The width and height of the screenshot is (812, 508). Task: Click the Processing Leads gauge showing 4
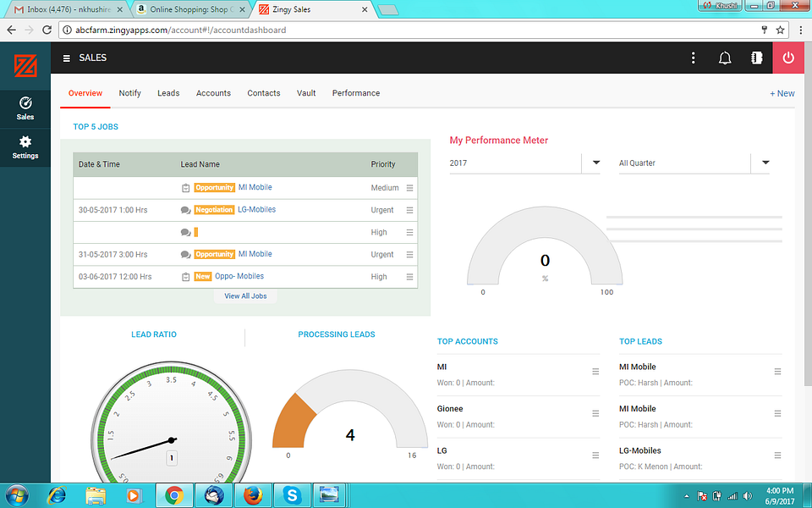tap(350, 410)
